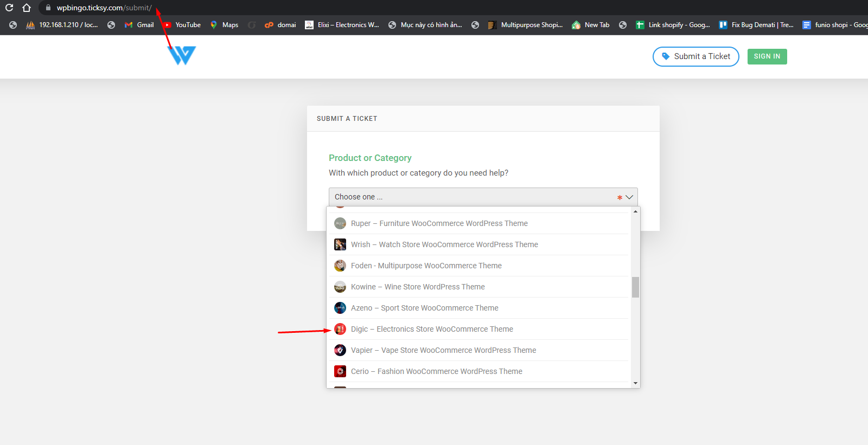Open the Fix Bug Demati Trello bookmark
This screenshot has height=445, width=868.
[756, 25]
